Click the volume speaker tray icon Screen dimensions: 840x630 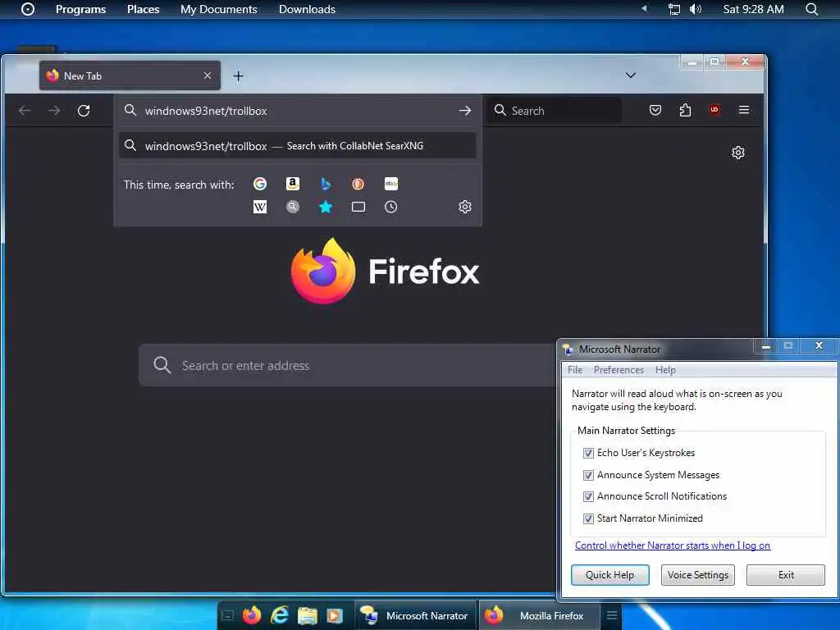(x=696, y=9)
